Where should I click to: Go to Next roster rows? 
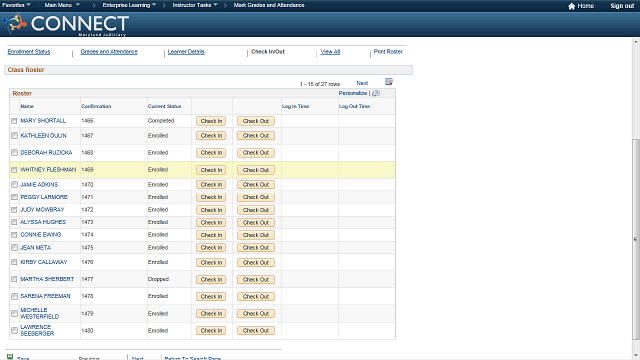[362, 83]
